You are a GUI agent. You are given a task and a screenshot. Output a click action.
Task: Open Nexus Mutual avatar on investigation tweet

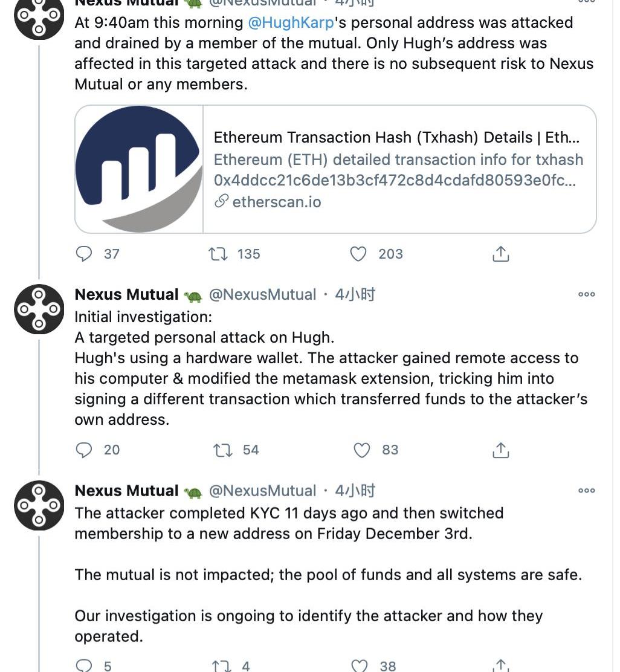tap(39, 309)
